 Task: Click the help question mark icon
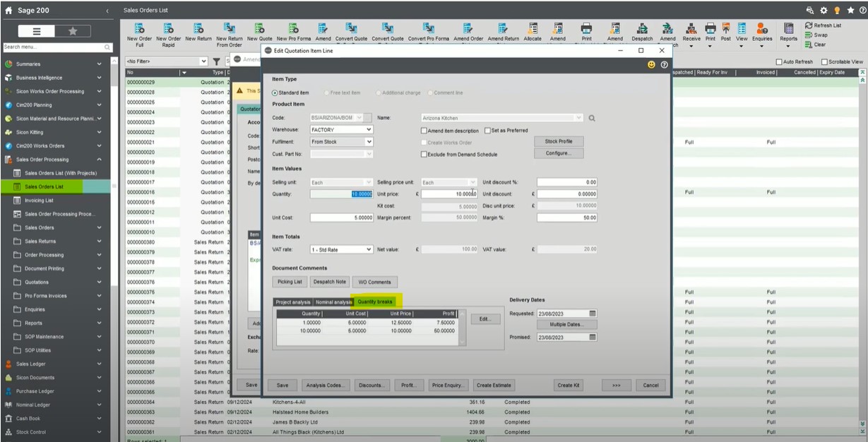pyautogui.click(x=664, y=65)
